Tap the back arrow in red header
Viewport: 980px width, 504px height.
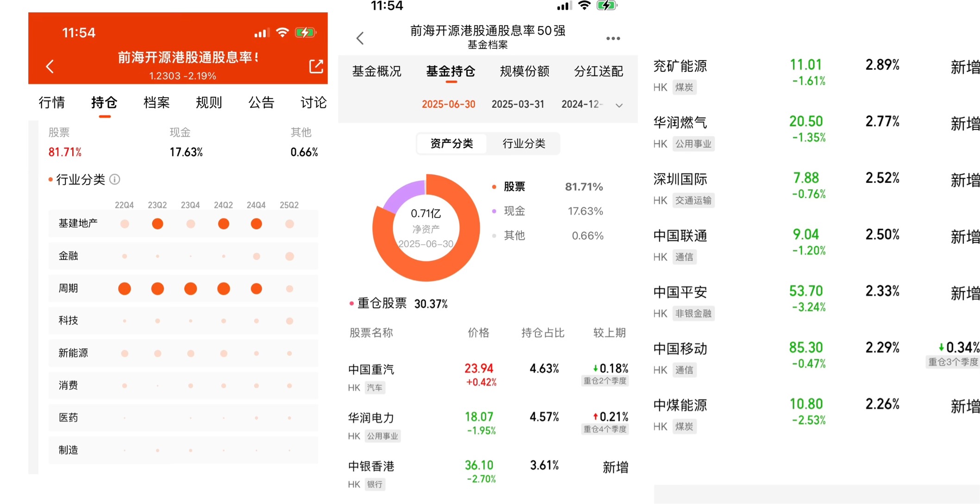pos(50,66)
